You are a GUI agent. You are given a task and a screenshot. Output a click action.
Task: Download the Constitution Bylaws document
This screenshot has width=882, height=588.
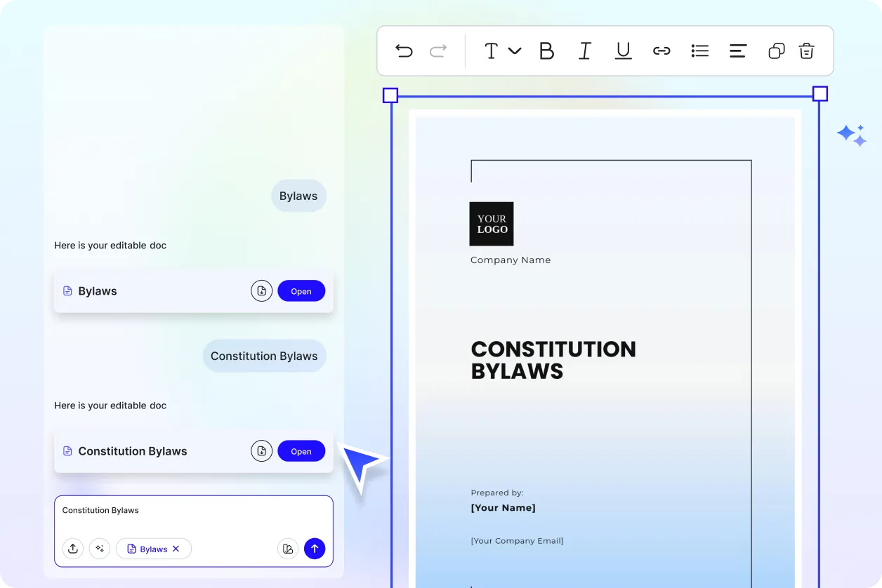[x=261, y=451]
